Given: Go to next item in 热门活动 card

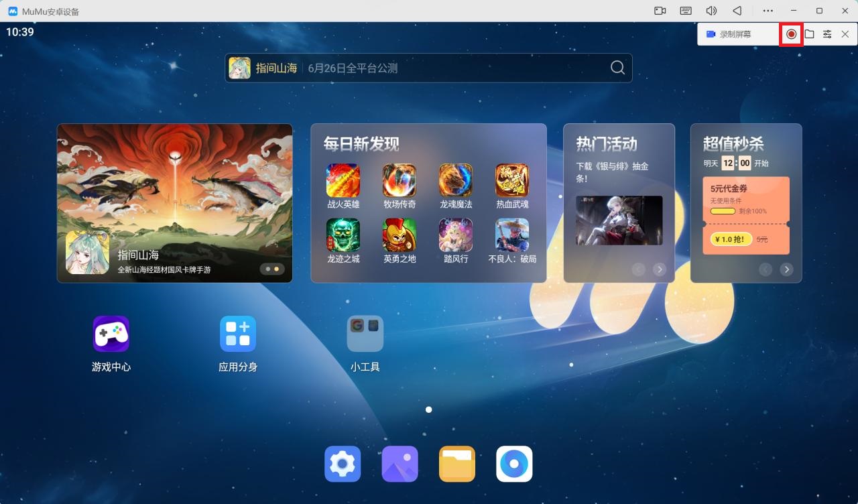Looking at the screenshot, I should (660, 269).
